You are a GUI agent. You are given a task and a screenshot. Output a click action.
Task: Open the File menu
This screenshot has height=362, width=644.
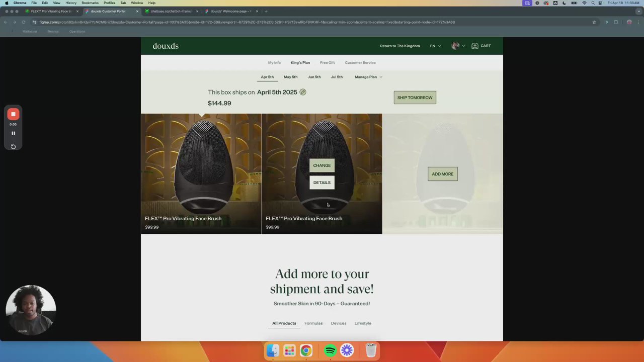(34, 3)
